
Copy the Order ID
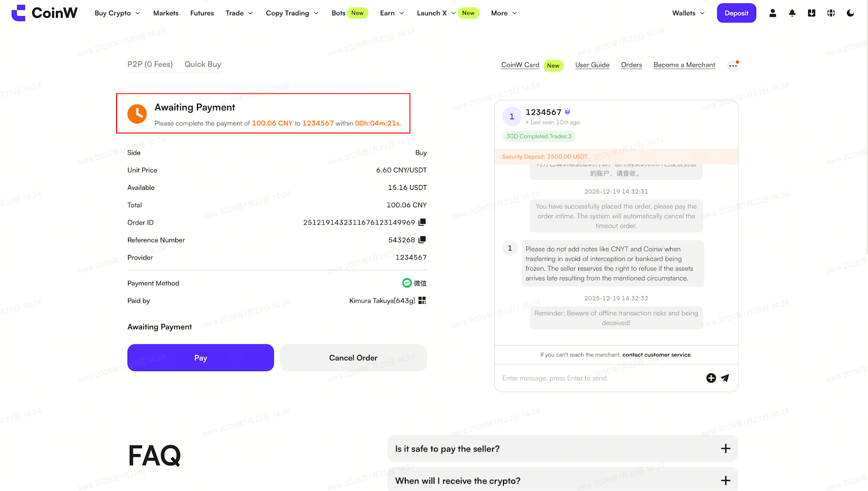pyautogui.click(x=422, y=222)
